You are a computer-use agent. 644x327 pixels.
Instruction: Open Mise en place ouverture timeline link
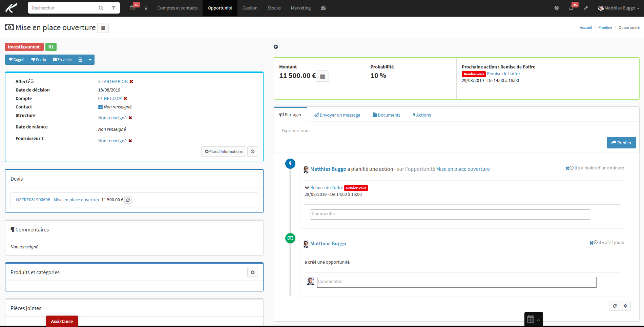point(463,169)
